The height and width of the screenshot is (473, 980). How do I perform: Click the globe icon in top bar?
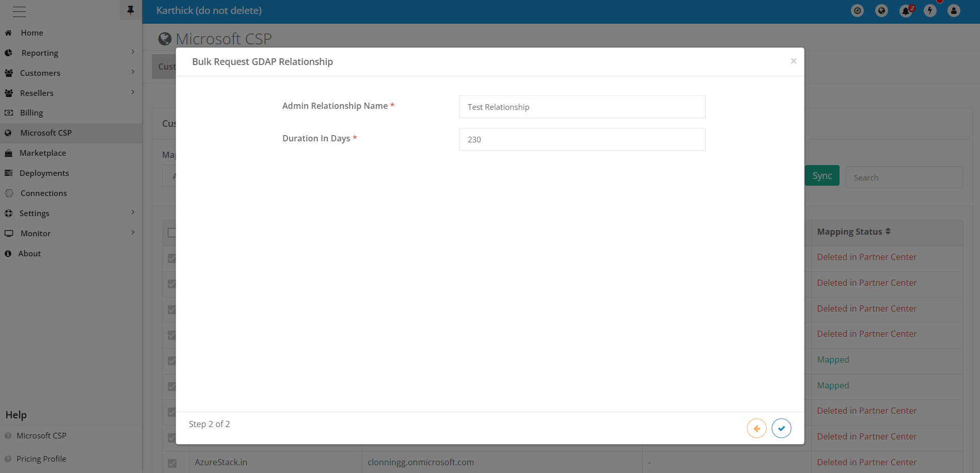pyautogui.click(x=881, y=11)
